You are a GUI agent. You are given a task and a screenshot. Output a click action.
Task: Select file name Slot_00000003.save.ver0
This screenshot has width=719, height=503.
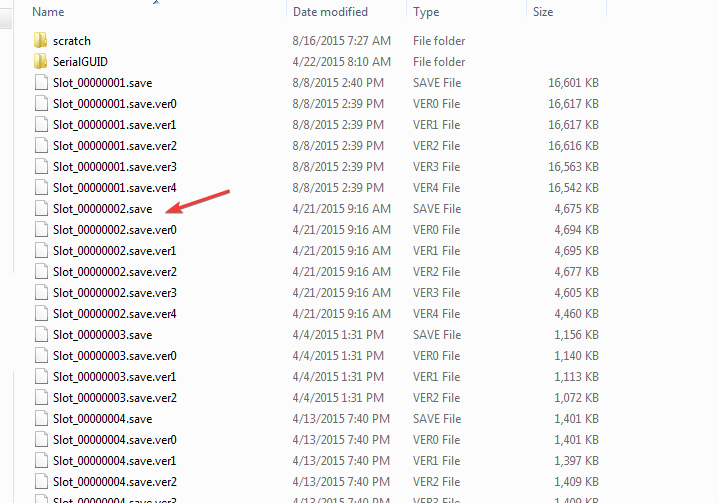pyautogui.click(x=115, y=356)
